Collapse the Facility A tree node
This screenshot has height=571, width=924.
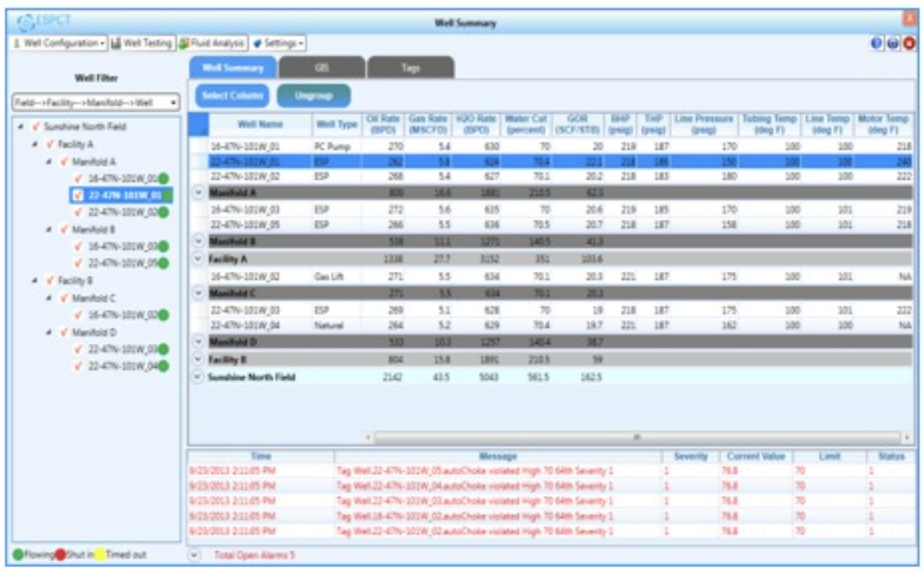click(35, 144)
